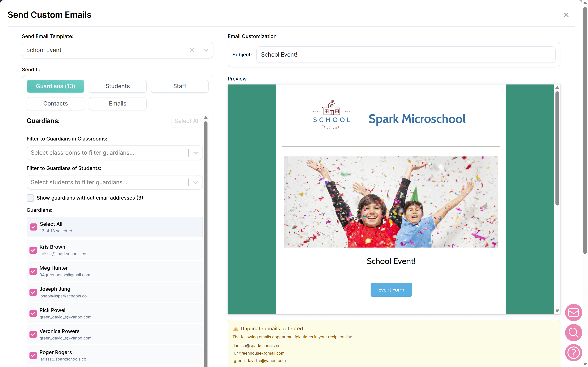
Task: Uncheck the Kris Brown guardian
Action: pos(33,250)
